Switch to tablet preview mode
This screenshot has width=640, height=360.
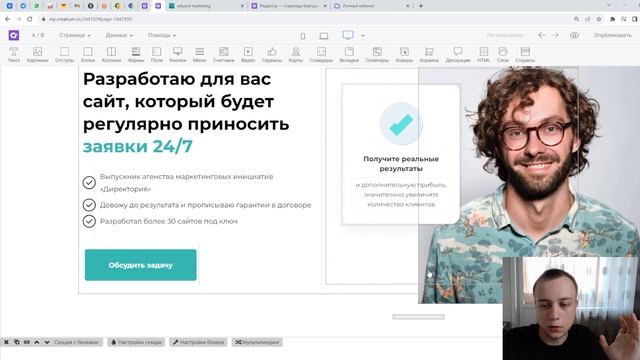click(x=324, y=36)
